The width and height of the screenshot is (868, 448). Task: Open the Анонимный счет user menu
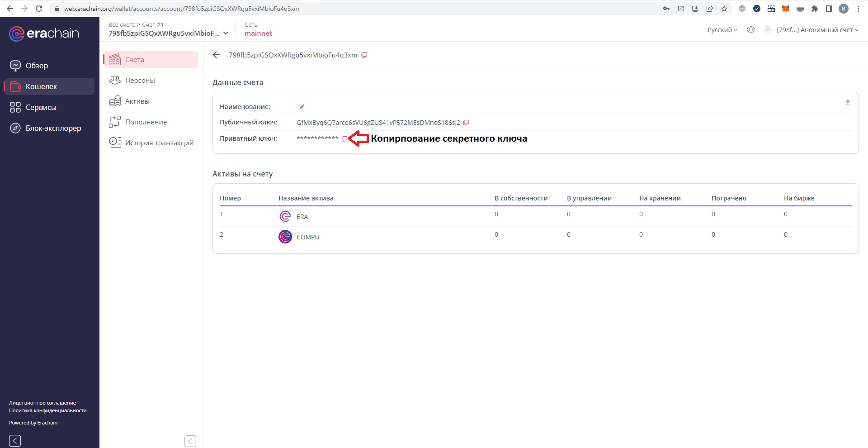816,30
